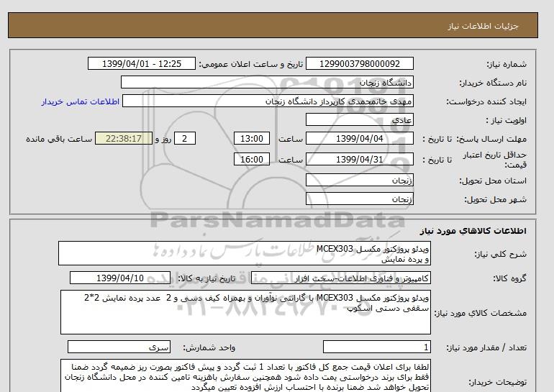Click the product group field کامپیوتر و فناوری اطلاعات
Screen dimensions: 554x392
(x=341, y=278)
